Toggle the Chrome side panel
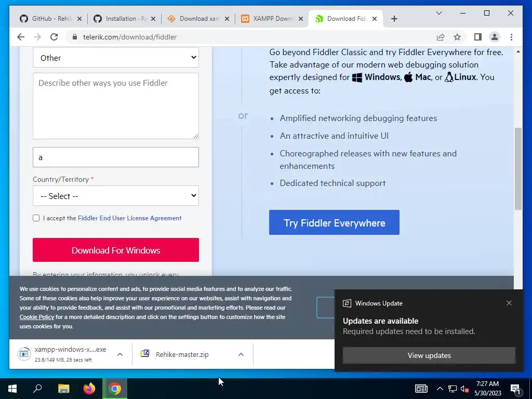This screenshot has height=399, width=532. click(478, 37)
